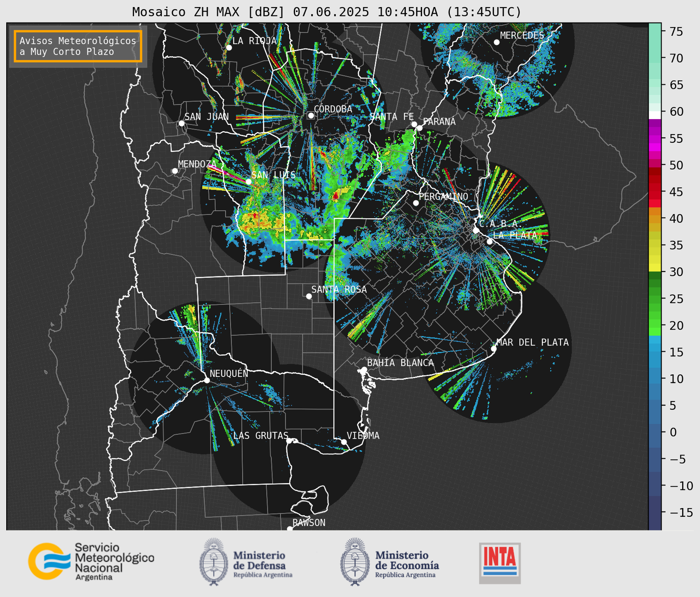Click the SANTA ROSA map label
The image size is (700, 597).
pyautogui.click(x=339, y=289)
